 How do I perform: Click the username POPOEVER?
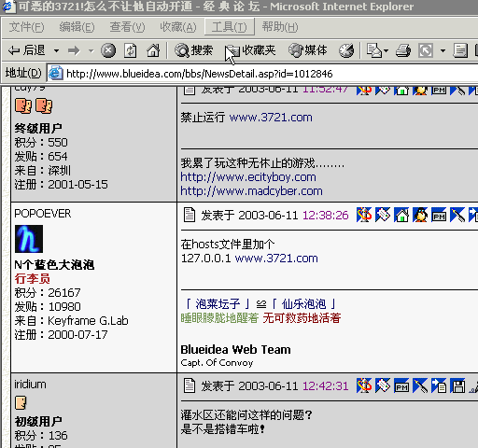[43, 214]
